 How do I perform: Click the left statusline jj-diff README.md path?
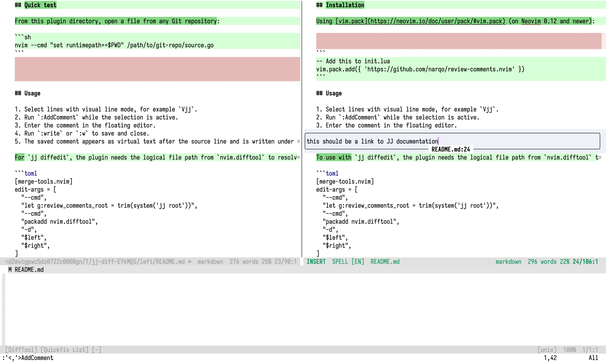[95, 262]
